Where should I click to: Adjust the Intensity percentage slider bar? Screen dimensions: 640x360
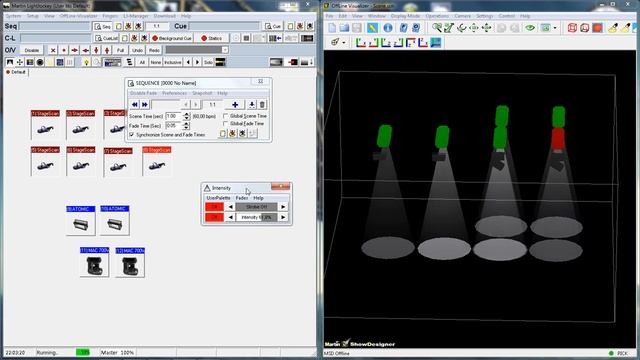[256, 217]
